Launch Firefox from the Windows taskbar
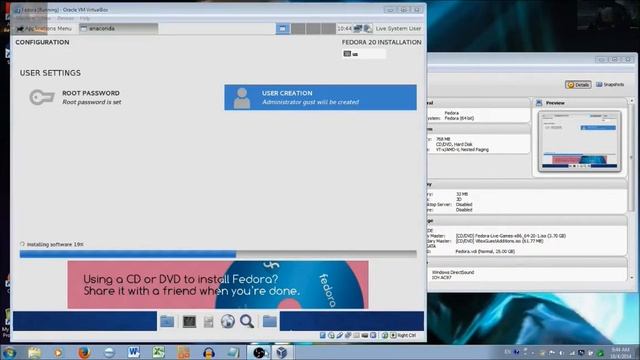 click(84, 353)
